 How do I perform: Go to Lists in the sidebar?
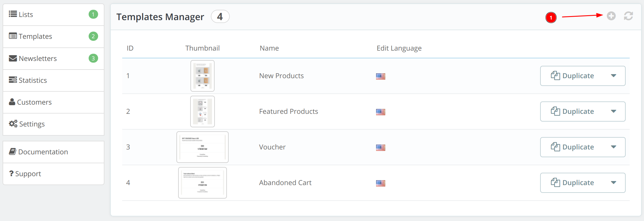click(x=26, y=14)
